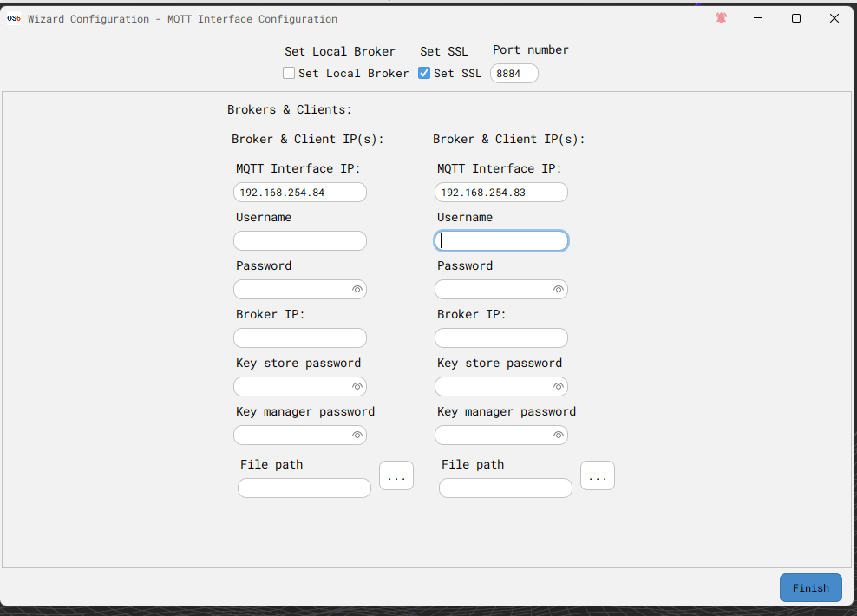This screenshot has height=616, width=857.
Task: Click the left column Password field
Action: pyautogui.click(x=300, y=290)
